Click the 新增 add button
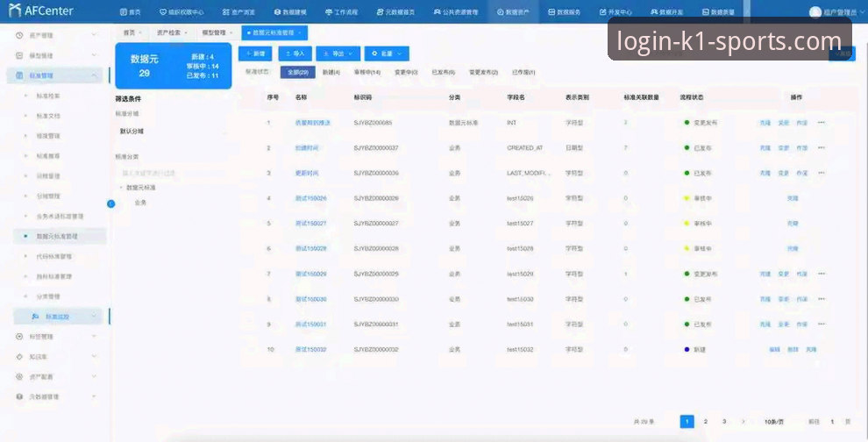The image size is (868, 442). (255, 53)
